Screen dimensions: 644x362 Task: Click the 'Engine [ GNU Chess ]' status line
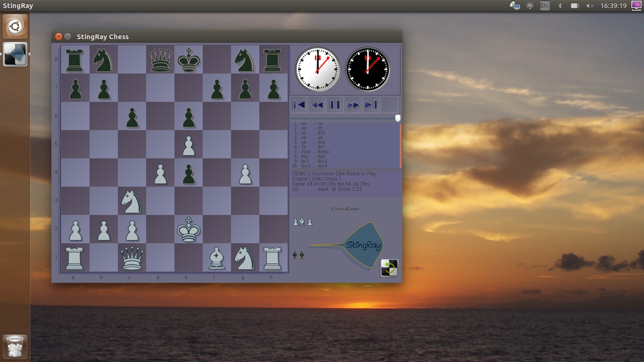point(316,179)
